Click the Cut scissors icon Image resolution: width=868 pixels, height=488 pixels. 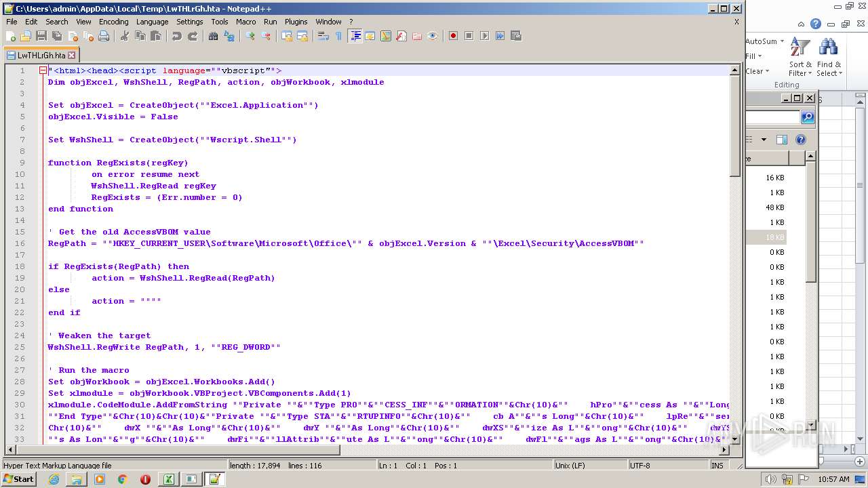point(125,36)
